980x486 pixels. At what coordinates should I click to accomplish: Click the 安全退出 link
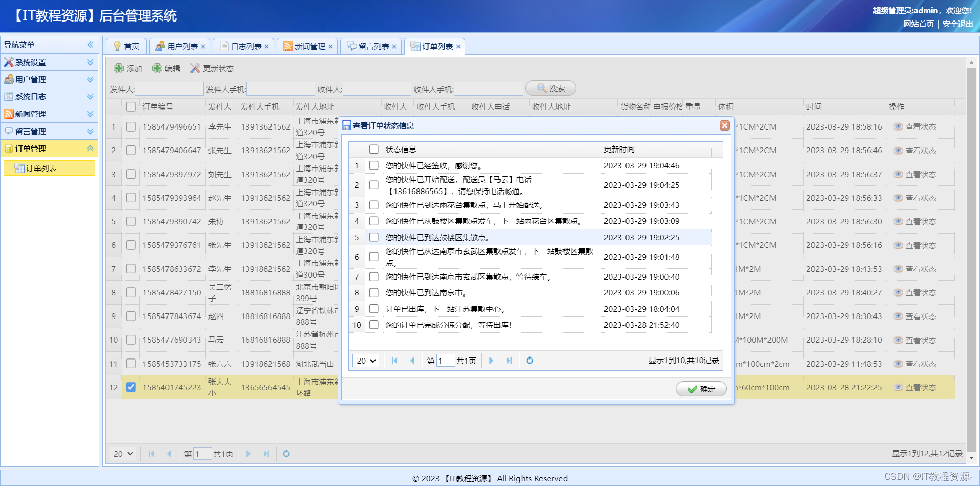coord(957,24)
